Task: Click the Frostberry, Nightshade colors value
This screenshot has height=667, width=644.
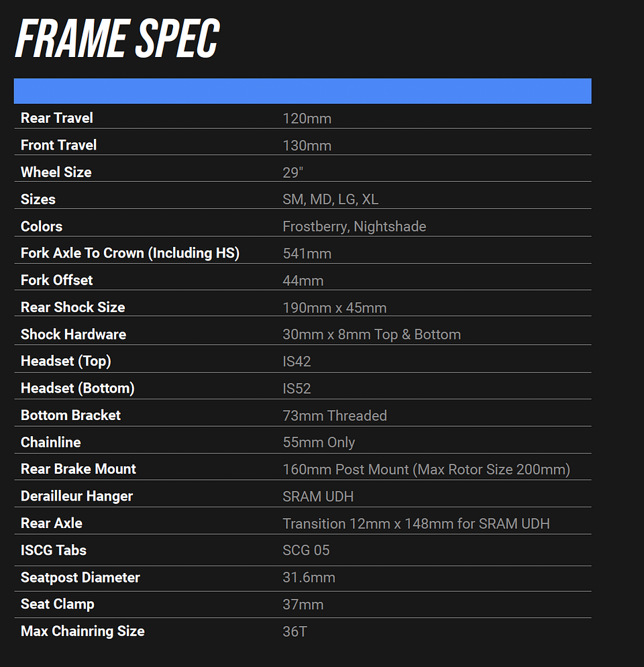Action: click(354, 227)
